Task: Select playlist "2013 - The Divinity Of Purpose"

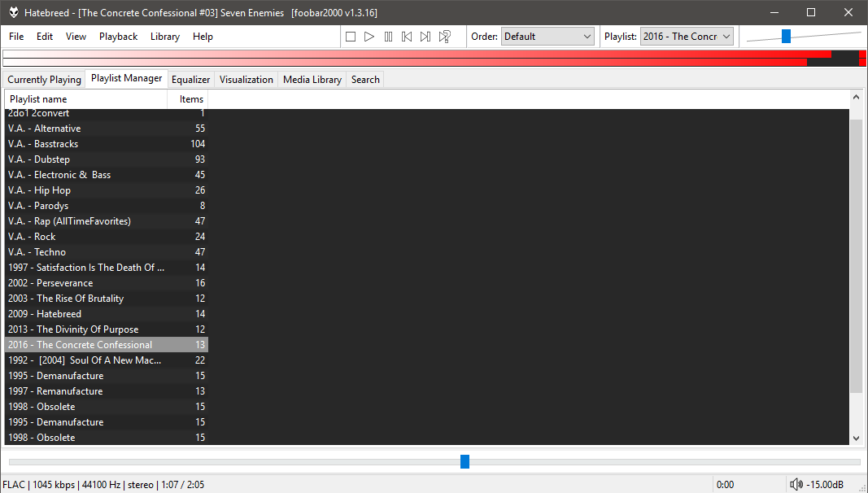Action: click(107, 329)
